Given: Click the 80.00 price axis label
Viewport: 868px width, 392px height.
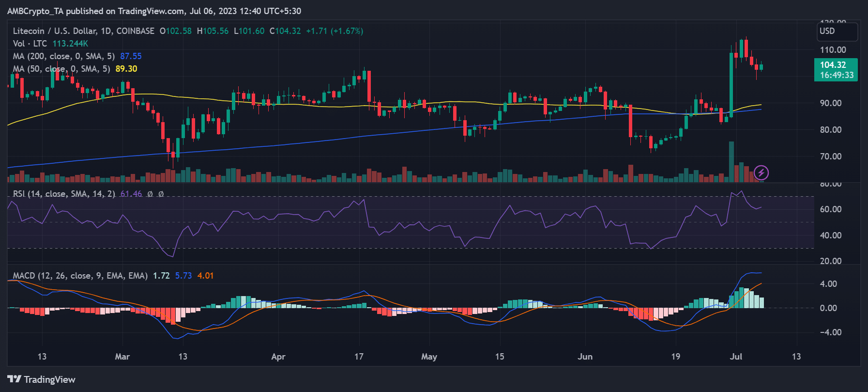Looking at the screenshot, I should pos(831,130).
